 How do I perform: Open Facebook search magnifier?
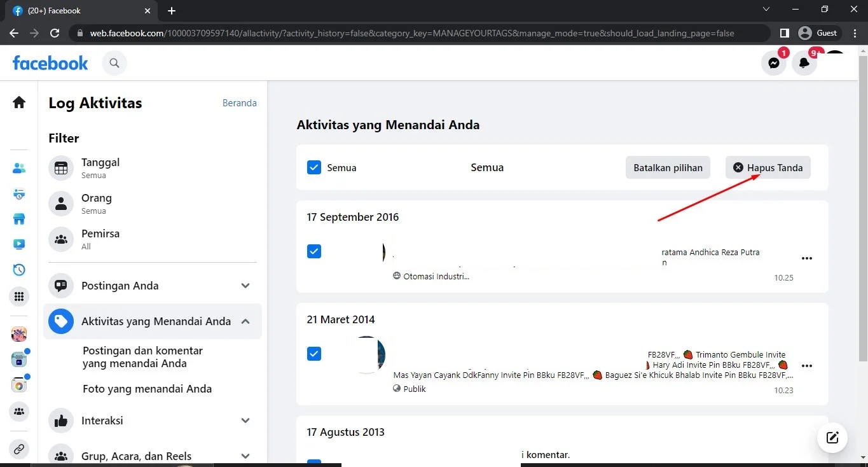coord(114,63)
